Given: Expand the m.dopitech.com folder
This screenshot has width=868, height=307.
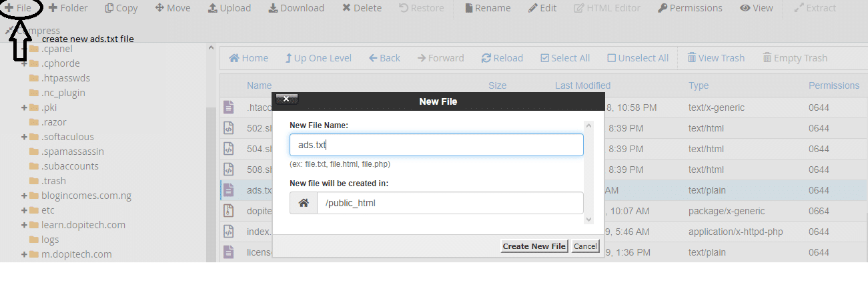Looking at the screenshot, I should click(24, 254).
